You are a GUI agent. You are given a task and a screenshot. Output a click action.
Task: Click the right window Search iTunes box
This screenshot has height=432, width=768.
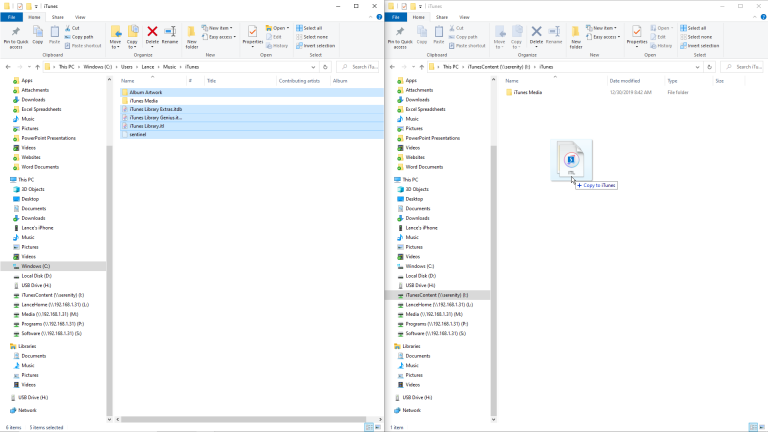(744, 67)
